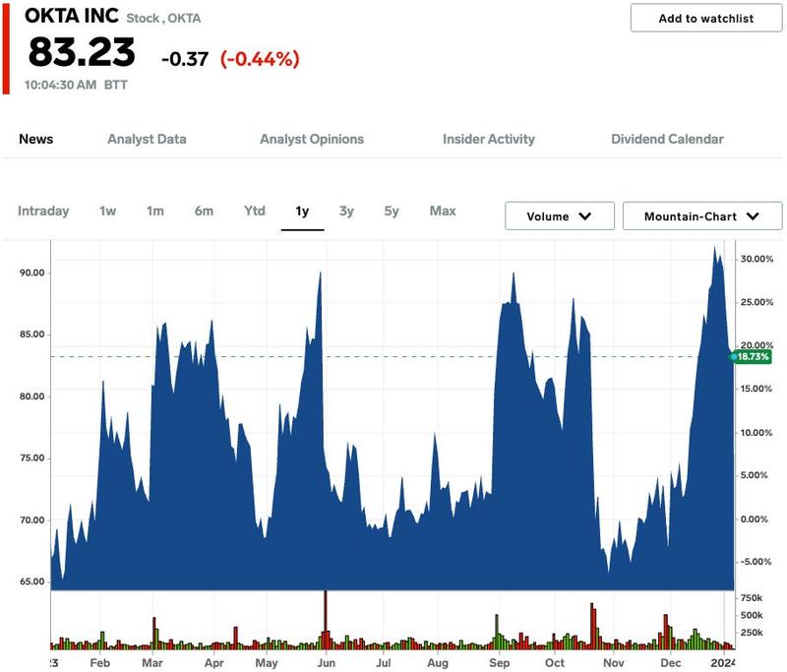Click the OKTA INC stock title
Screen dimensions: 787x672
click(72, 16)
